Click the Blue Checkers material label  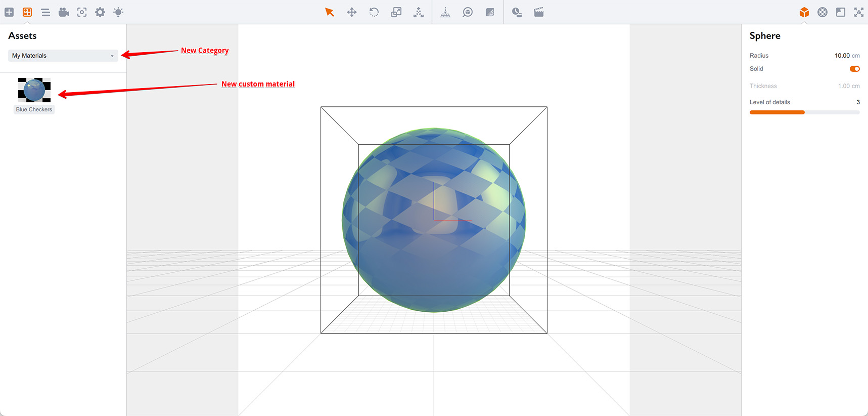pos(34,109)
